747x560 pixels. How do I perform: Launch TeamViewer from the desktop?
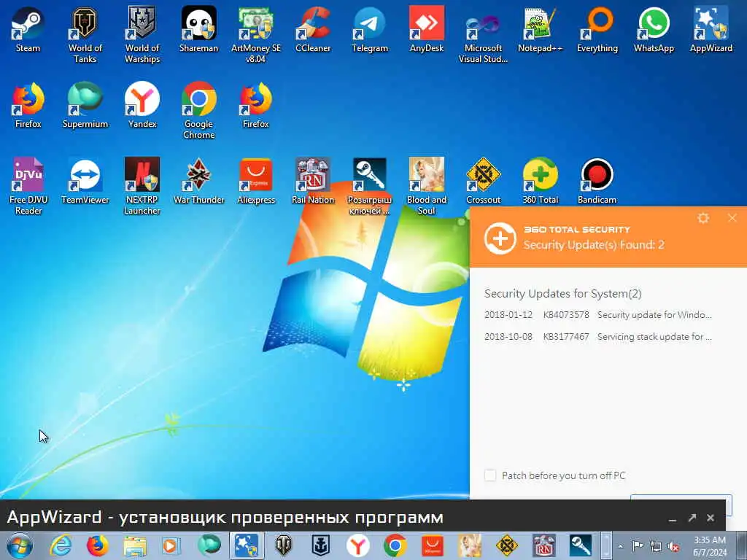85,181
